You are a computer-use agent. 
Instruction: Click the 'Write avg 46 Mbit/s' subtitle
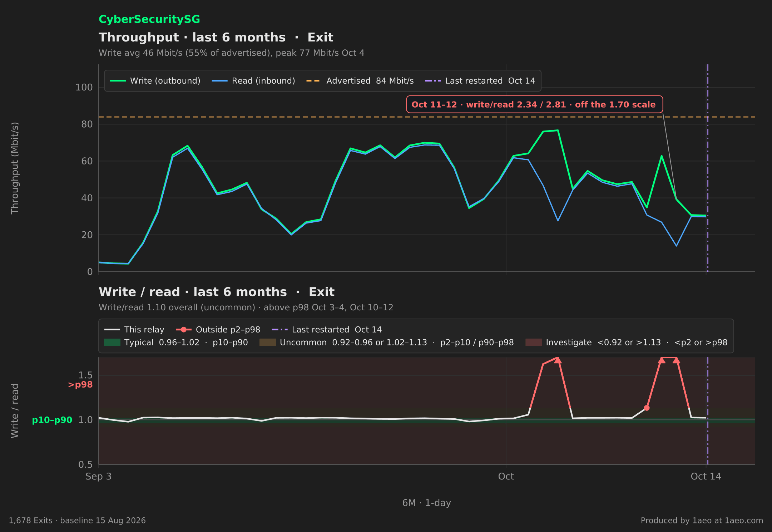[232, 53]
